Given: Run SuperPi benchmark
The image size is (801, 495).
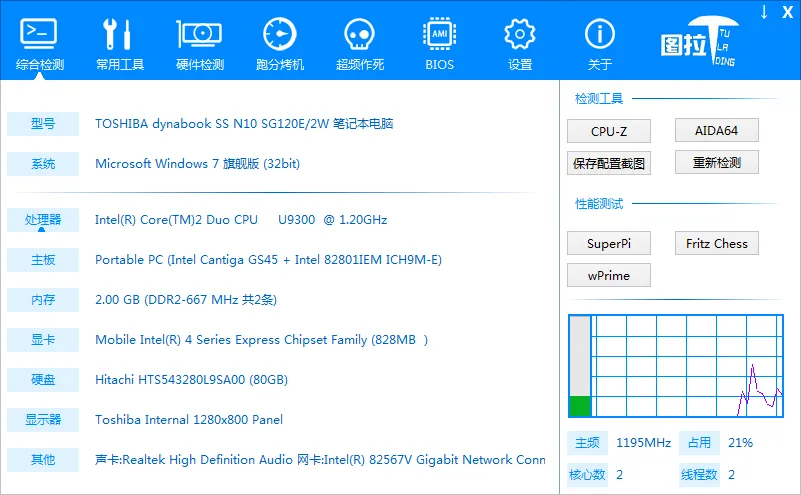Looking at the screenshot, I should (x=608, y=243).
